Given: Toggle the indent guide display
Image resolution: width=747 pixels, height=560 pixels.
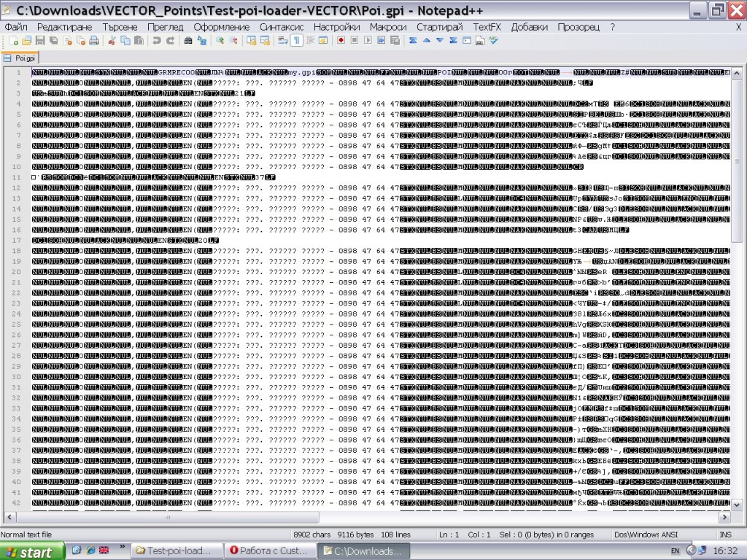Looking at the screenshot, I should (309, 41).
